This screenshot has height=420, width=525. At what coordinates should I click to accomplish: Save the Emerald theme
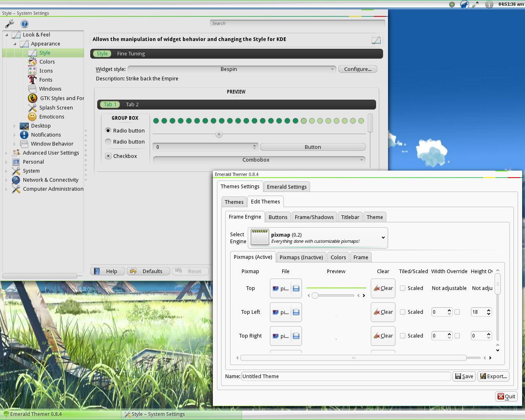tap(464, 376)
